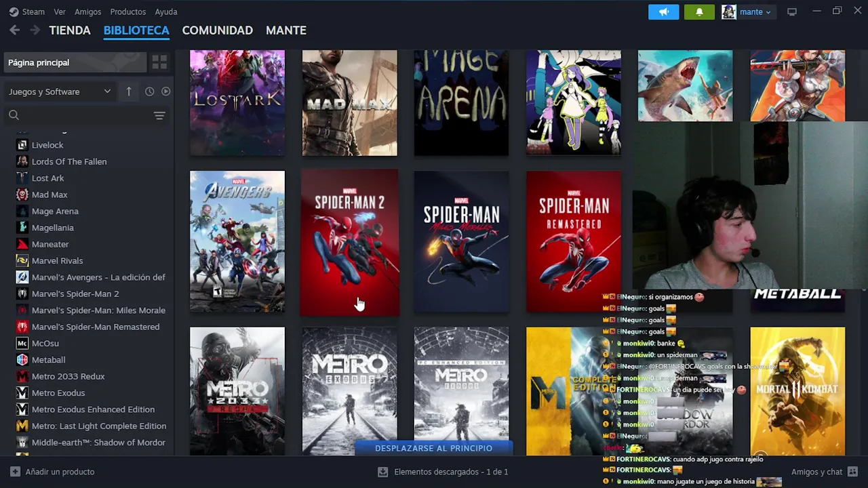
Task: Open the Spider-Man 2 cover art
Action: coord(350,243)
